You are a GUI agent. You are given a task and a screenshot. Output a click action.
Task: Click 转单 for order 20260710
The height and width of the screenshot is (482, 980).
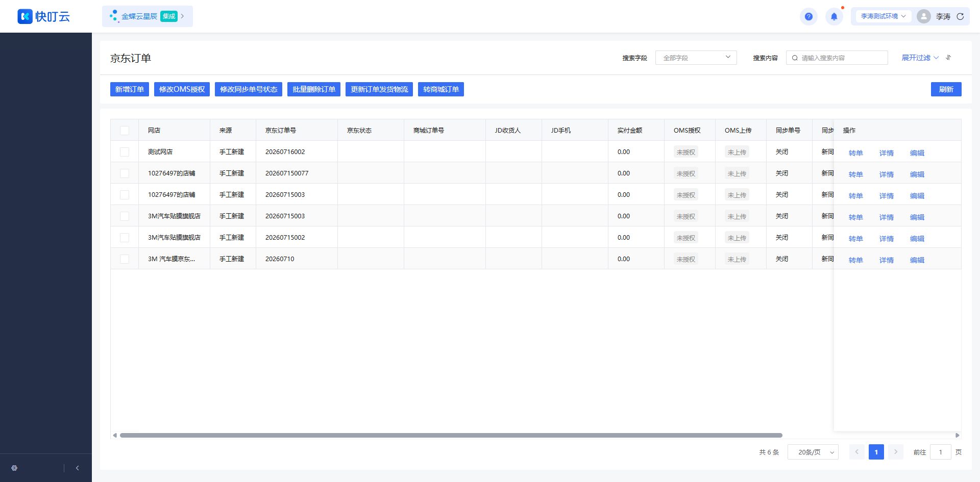pyautogui.click(x=856, y=260)
